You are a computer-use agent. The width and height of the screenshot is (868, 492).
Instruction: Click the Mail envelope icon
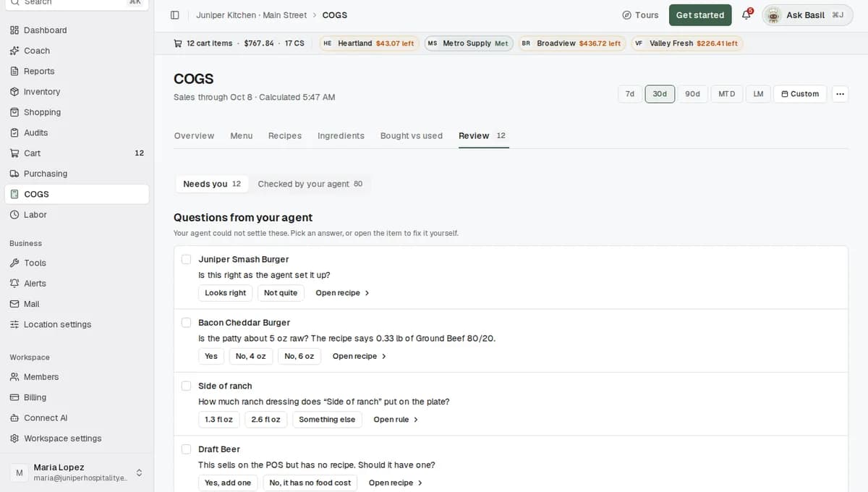pos(14,304)
